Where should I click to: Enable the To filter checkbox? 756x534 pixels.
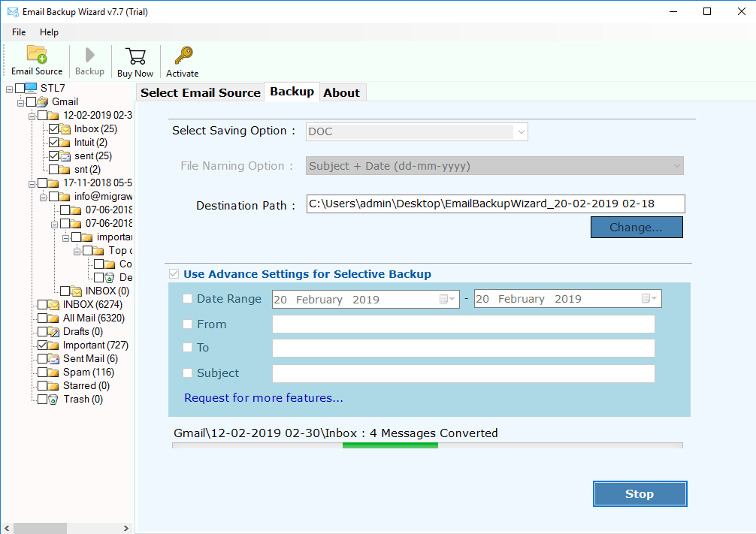[x=188, y=348]
